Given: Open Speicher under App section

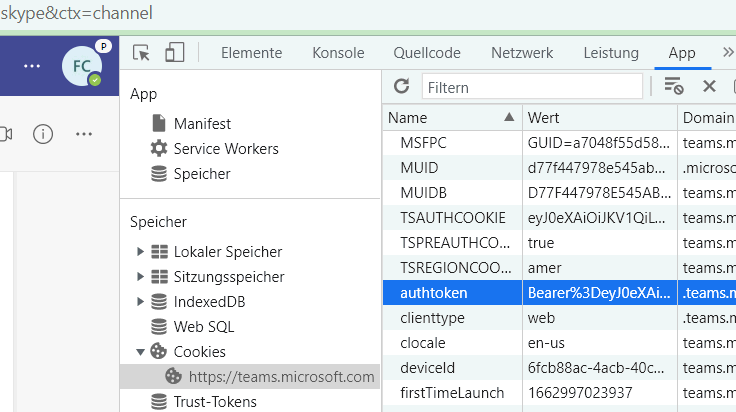Looking at the screenshot, I should coord(191,174).
